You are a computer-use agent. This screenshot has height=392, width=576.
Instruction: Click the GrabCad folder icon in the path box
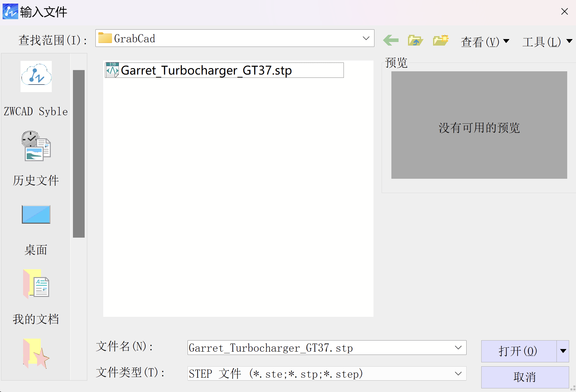pos(105,38)
